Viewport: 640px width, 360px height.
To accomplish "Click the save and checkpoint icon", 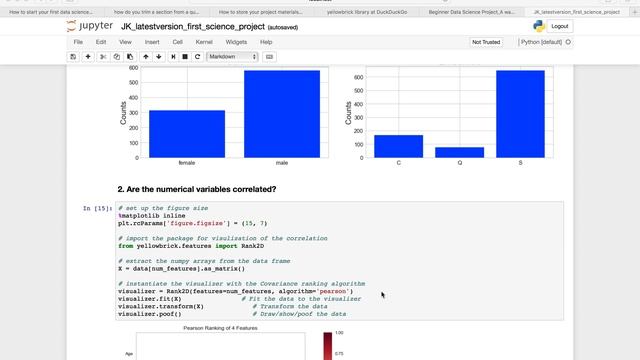I will (x=73, y=57).
